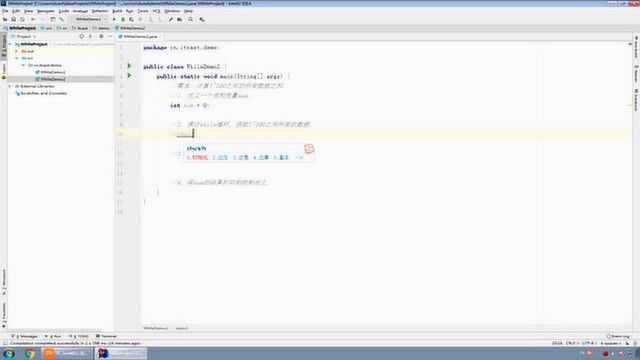Open the Messages tool window button
Image resolution: width=640 pixels, height=360 pixels.
click(26, 336)
